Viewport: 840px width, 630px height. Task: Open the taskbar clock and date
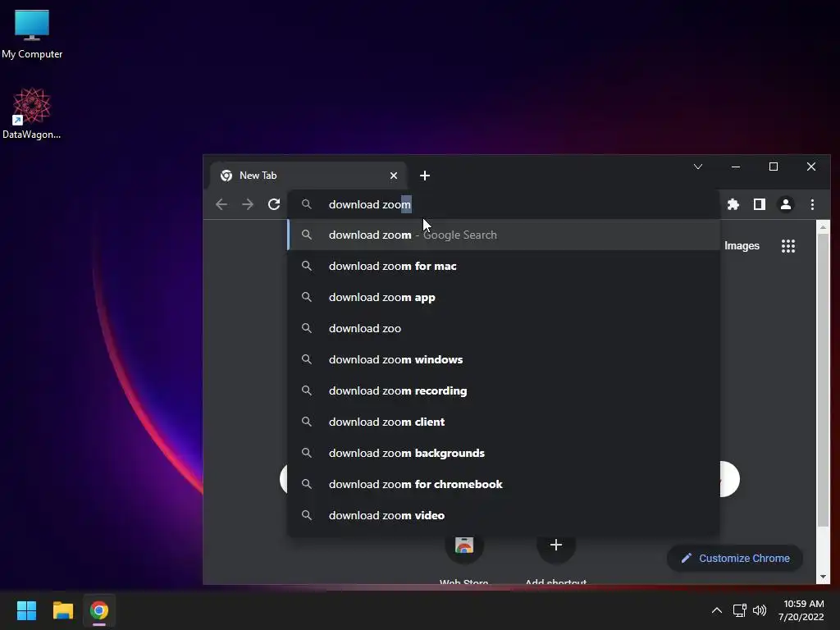click(x=801, y=610)
